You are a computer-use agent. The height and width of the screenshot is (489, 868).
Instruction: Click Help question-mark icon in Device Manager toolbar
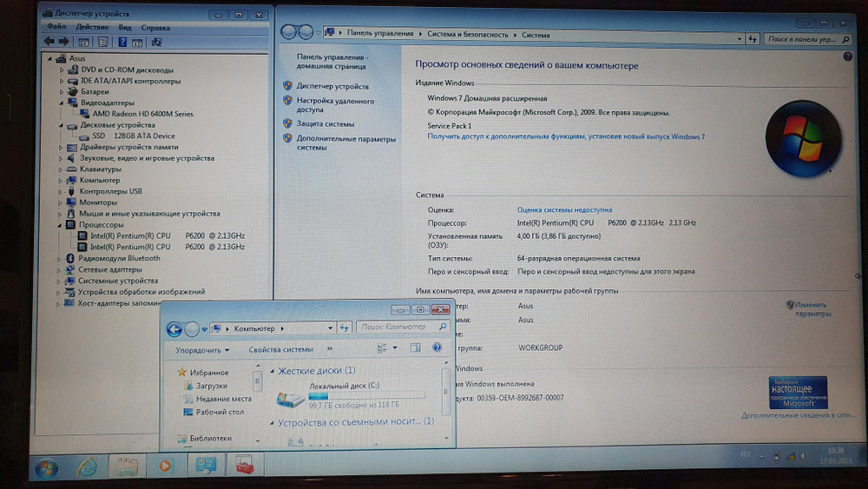(x=122, y=42)
